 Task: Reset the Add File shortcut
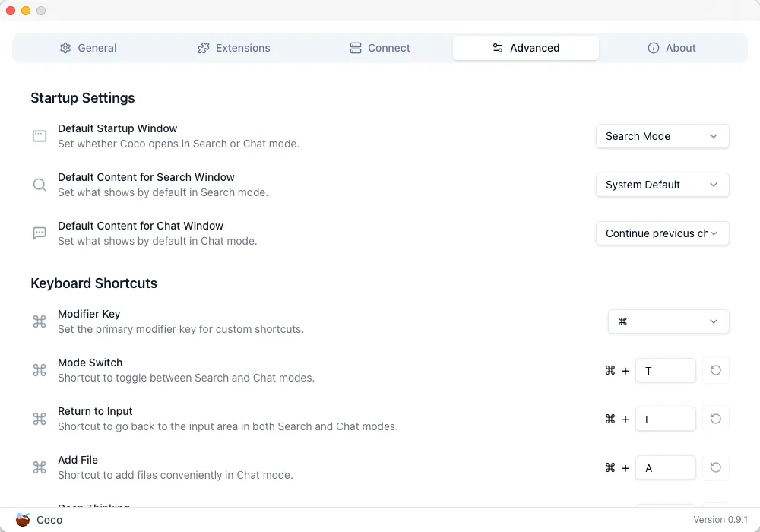pyautogui.click(x=715, y=467)
